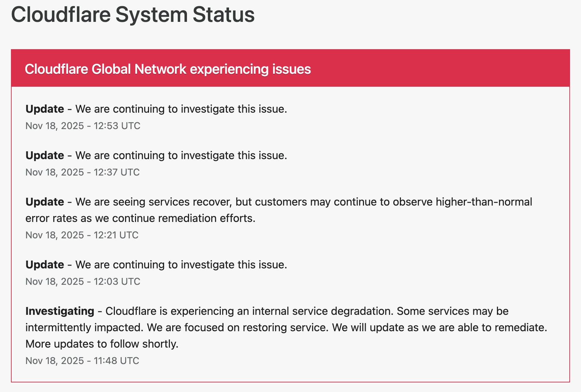Select the update message posted at 12:03 UTC

coord(181,265)
